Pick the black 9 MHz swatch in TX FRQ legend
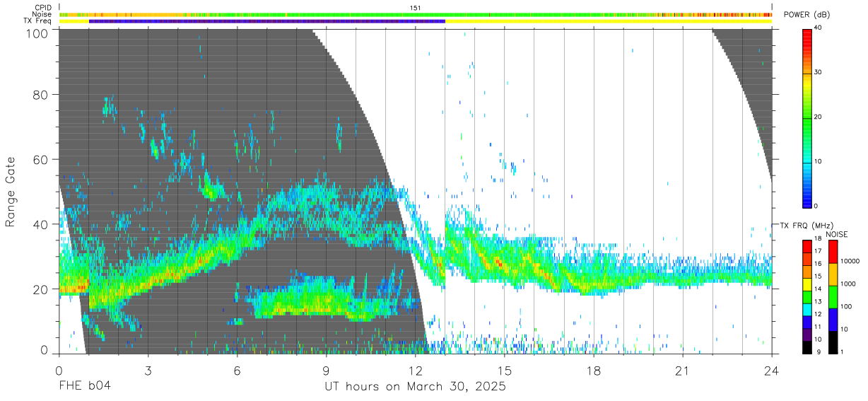The height and width of the screenshot is (401, 868). tap(807, 348)
